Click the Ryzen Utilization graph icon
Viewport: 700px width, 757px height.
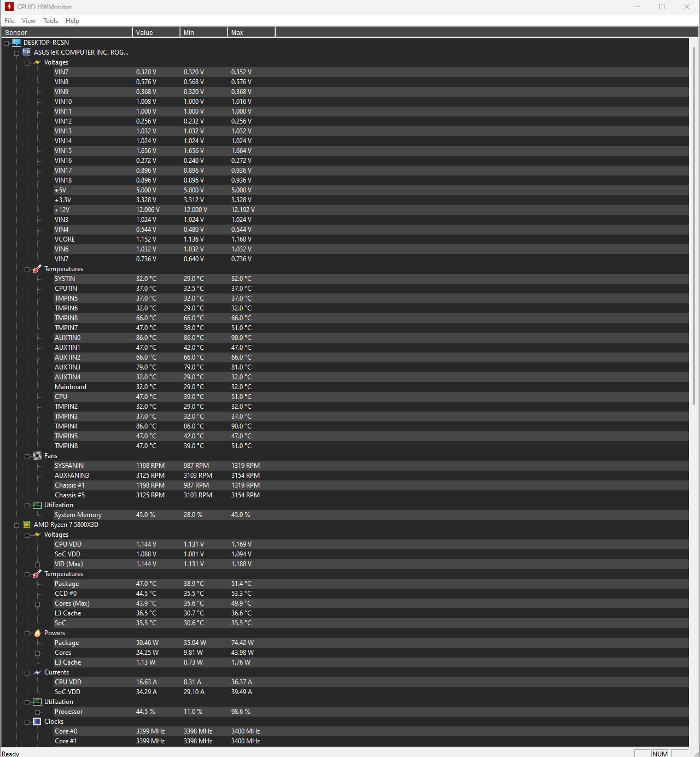pos(37,702)
